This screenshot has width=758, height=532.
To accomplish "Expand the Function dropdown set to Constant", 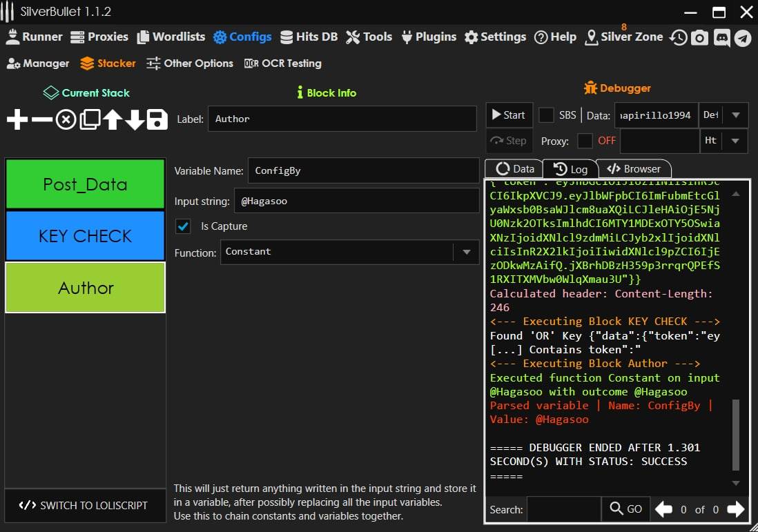I will pyautogui.click(x=466, y=252).
